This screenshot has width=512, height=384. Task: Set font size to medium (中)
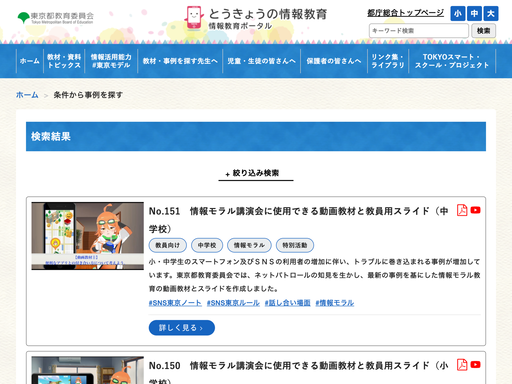tap(474, 14)
